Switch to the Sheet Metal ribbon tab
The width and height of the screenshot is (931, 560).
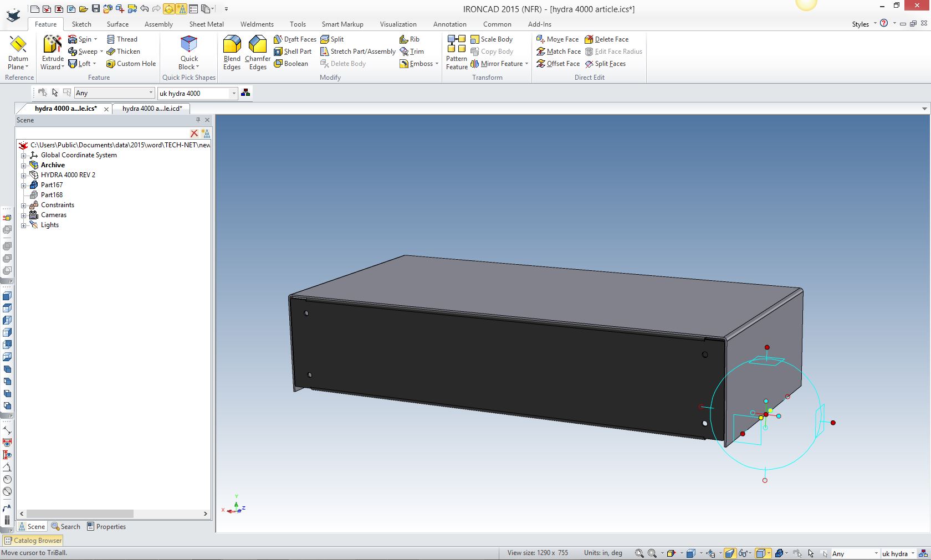click(206, 24)
